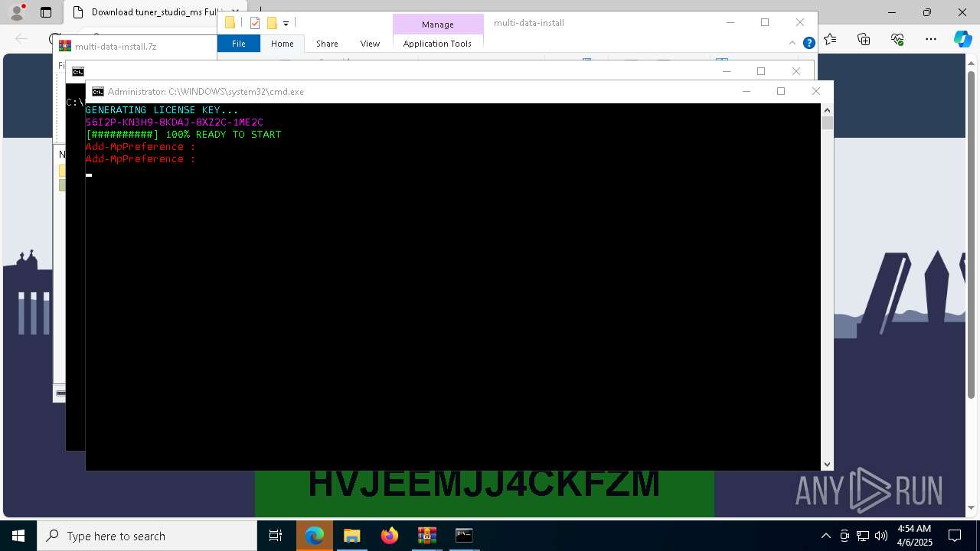
Task: Open the File tab in Explorer
Action: 239,44
